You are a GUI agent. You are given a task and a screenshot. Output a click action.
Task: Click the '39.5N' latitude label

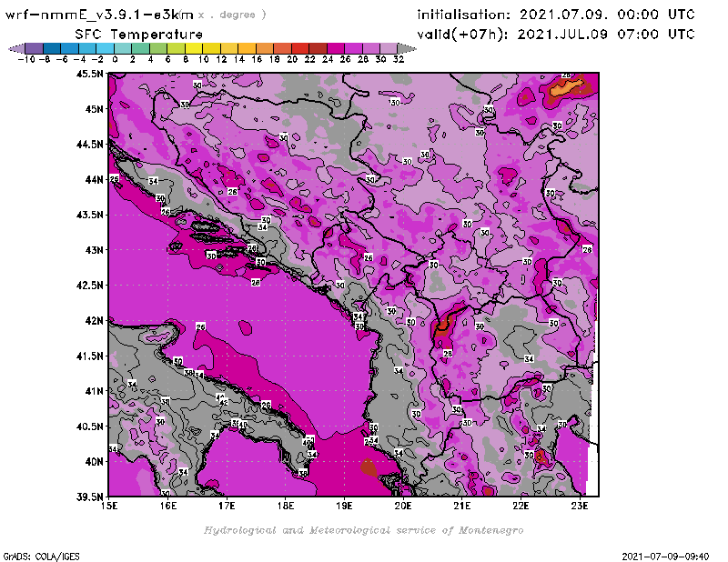(89, 497)
